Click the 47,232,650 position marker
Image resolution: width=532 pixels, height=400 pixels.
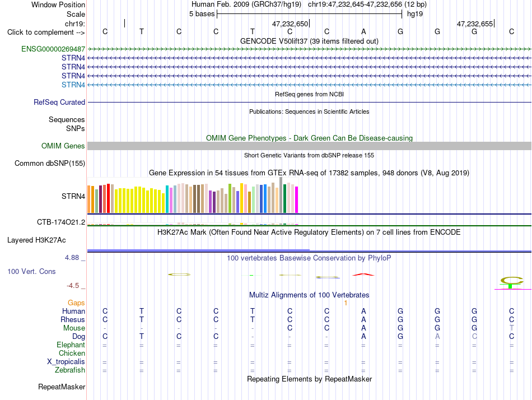[x=290, y=24]
